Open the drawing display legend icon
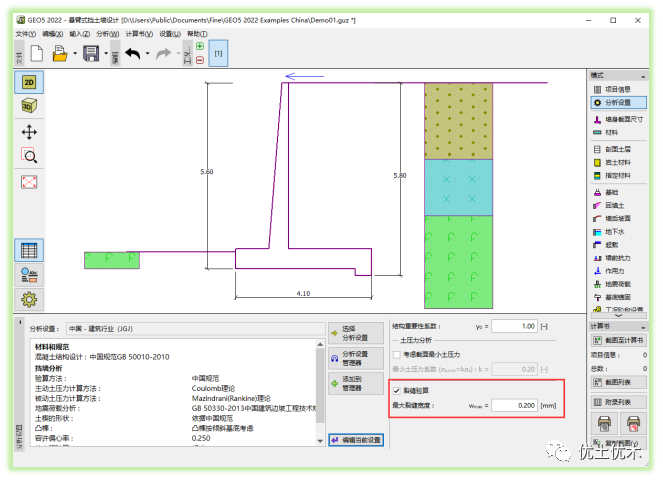 (x=29, y=275)
